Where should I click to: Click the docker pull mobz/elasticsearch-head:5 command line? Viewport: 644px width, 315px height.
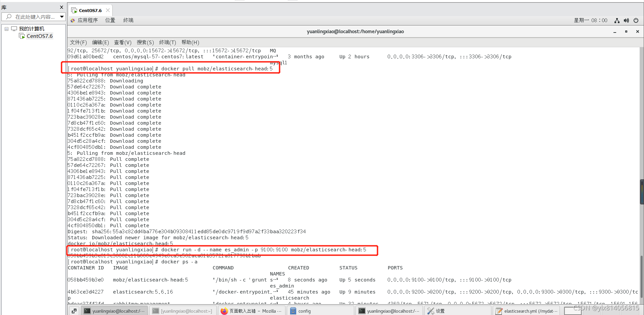pyautogui.click(x=170, y=69)
